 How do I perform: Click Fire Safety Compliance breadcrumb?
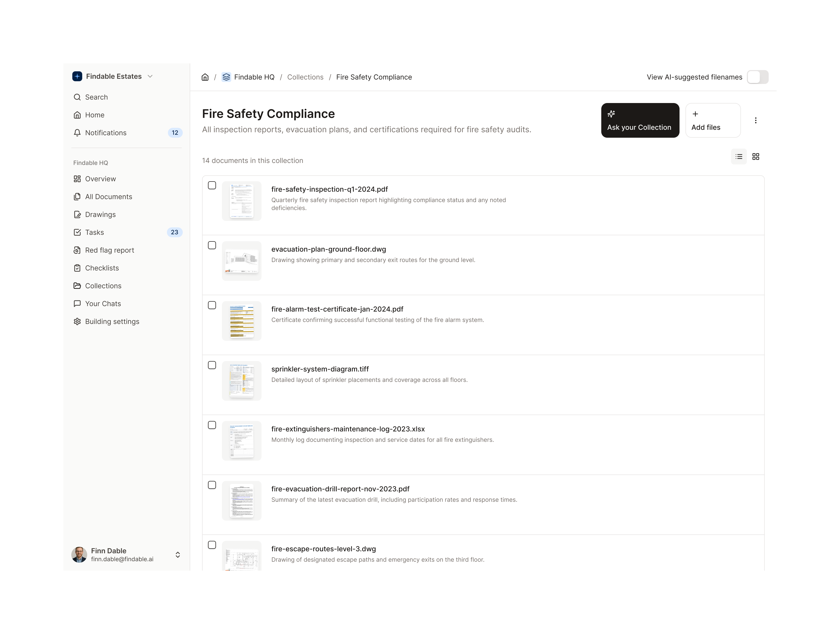pyautogui.click(x=374, y=77)
